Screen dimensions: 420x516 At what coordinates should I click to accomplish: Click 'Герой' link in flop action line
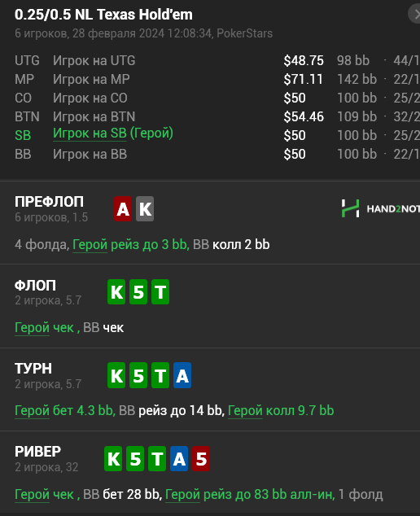pos(33,328)
